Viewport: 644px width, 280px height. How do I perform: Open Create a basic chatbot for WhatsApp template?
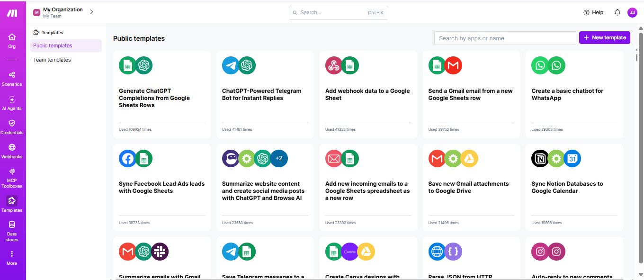tap(574, 95)
